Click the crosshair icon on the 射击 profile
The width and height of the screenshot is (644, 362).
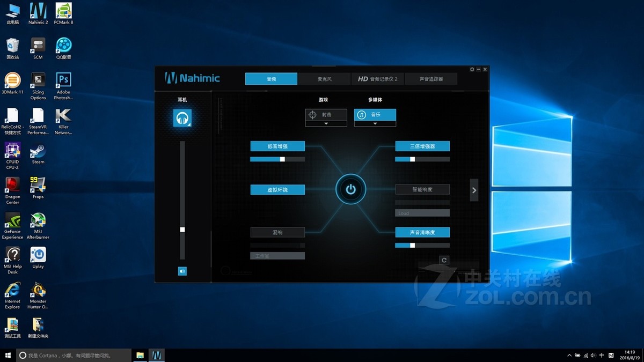(312, 114)
